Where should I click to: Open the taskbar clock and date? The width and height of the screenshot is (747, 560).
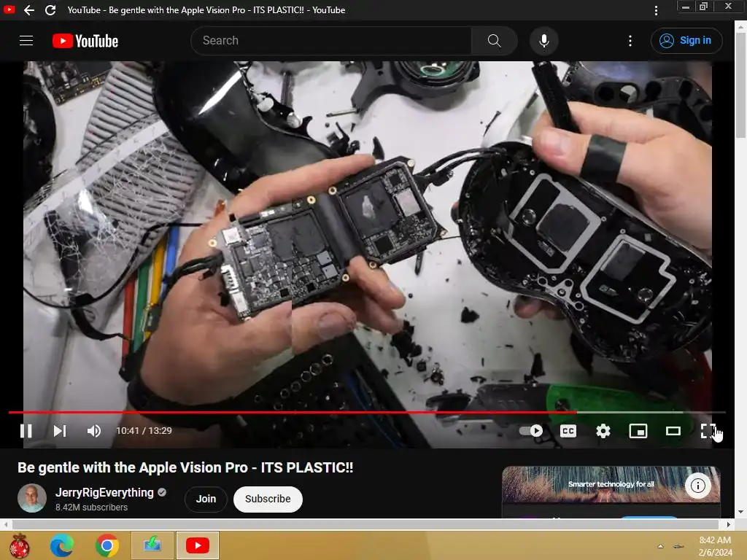pyautogui.click(x=715, y=546)
